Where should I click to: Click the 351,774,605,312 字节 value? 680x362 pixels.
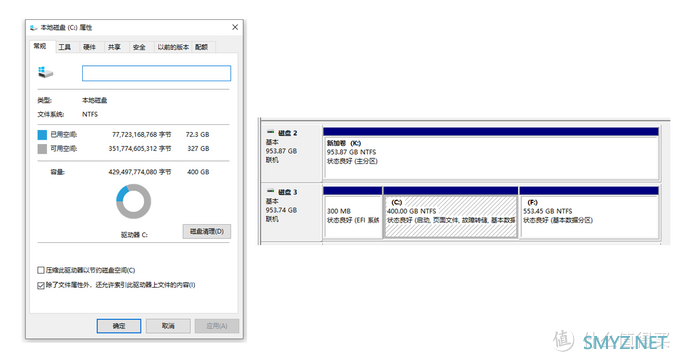pos(140,149)
